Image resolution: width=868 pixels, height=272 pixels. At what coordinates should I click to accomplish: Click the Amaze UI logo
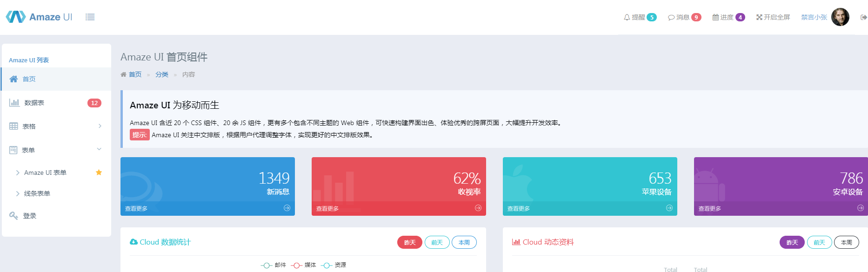(39, 17)
